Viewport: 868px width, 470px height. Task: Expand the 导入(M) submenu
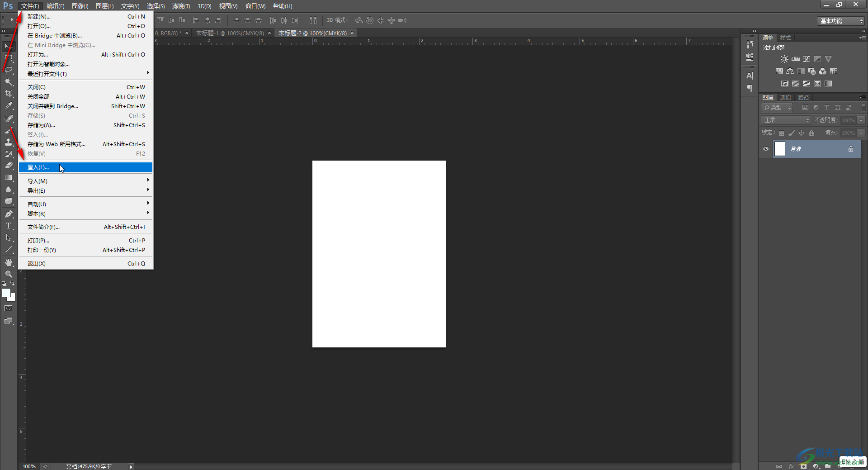(x=86, y=181)
